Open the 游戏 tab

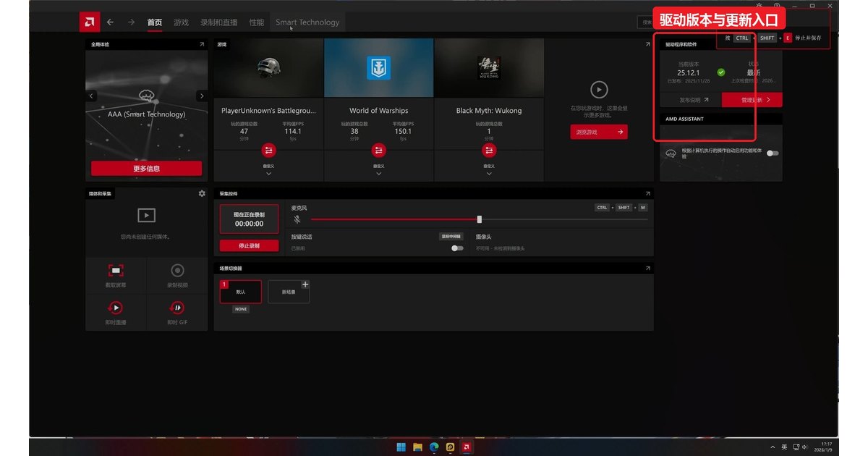[181, 22]
